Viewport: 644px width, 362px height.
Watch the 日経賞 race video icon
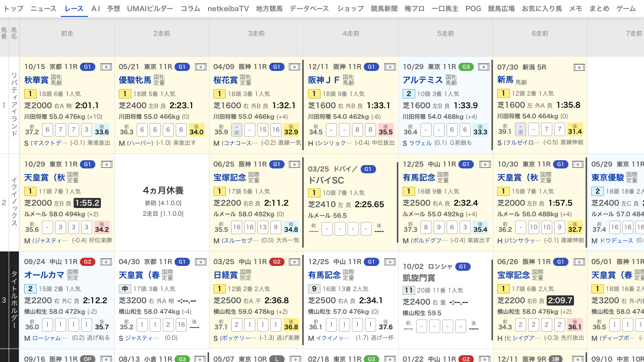[295, 262]
